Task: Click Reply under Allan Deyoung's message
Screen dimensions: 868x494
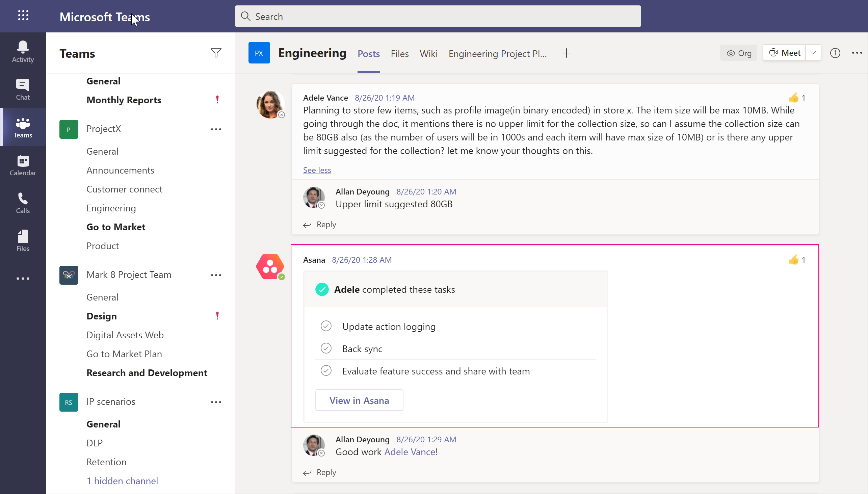Action: (327, 472)
